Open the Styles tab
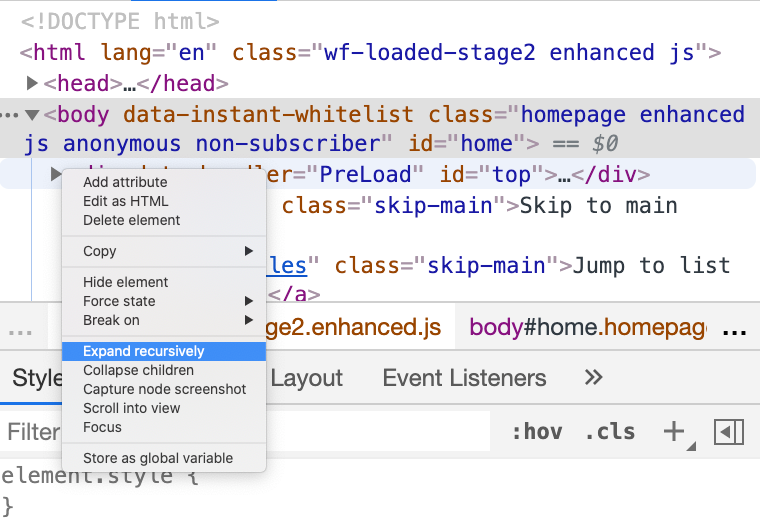The height and width of the screenshot is (526, 760). (38, 378)
